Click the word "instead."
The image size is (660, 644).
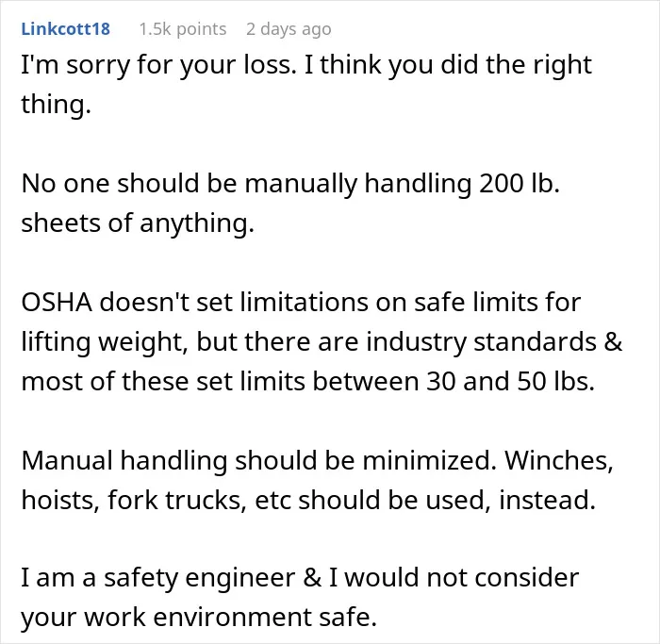click(x=547, y=500)
